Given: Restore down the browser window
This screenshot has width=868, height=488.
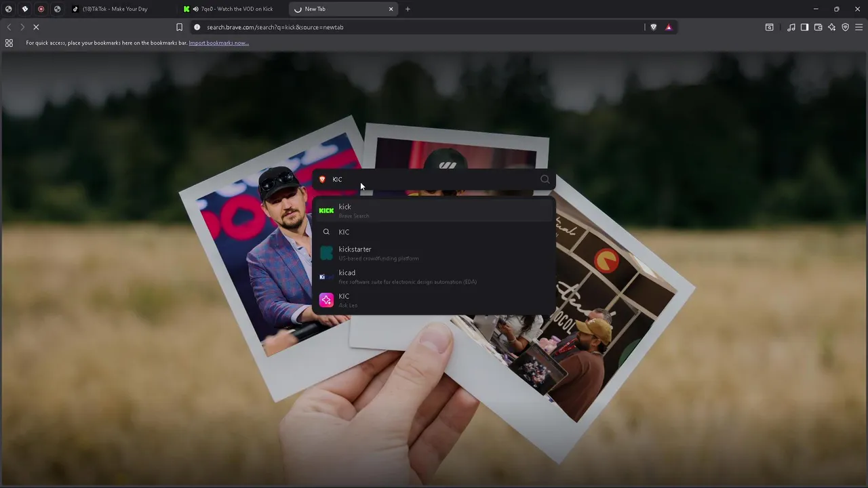Looking at the screenshot, I should (837, 9).
